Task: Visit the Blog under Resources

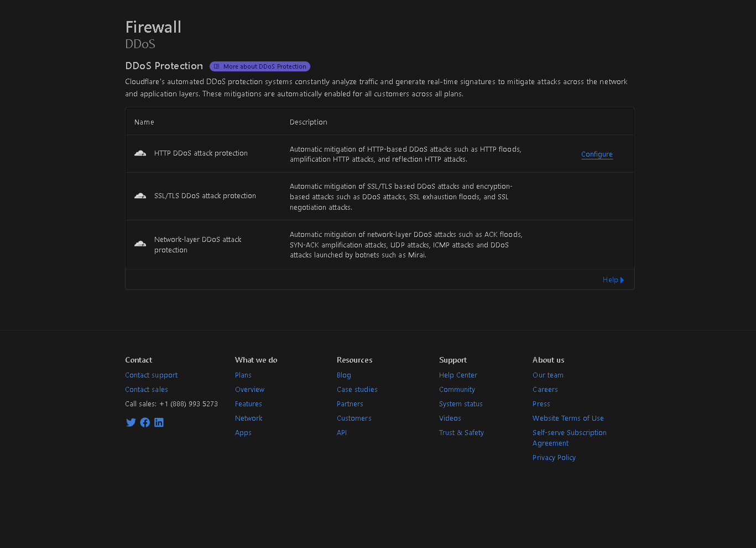Action: pyautogui.click(x=344, y=375)
